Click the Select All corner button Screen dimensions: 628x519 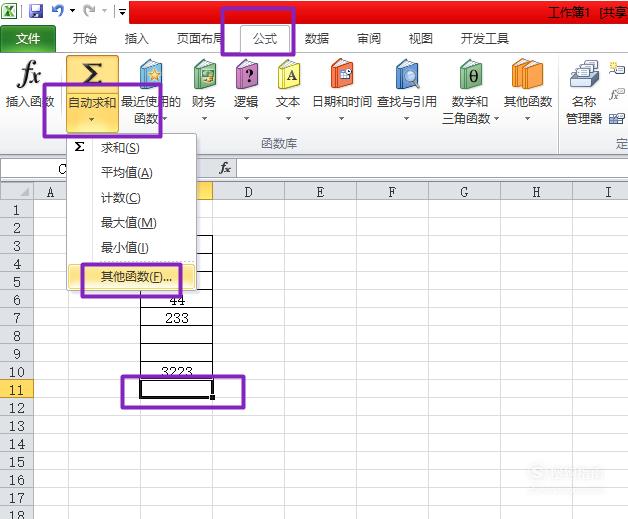tap(17, 191)
